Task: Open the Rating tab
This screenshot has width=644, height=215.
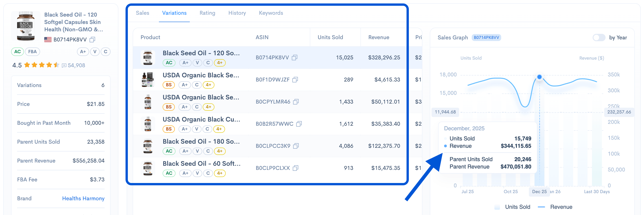Action: tap(207, 13)
